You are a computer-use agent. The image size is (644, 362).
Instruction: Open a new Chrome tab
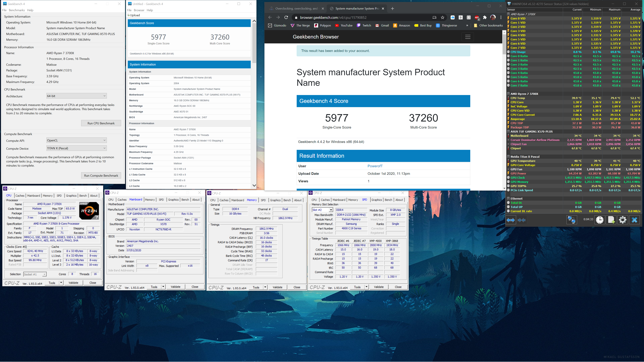392,9
